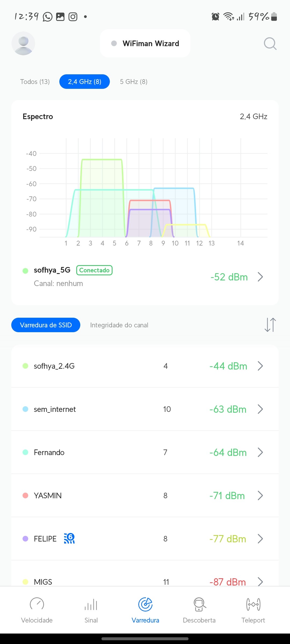The height and width of the screenshot is (644, 290).
Task: Tap the search magnifier icon
Action: tap(270, 43)
